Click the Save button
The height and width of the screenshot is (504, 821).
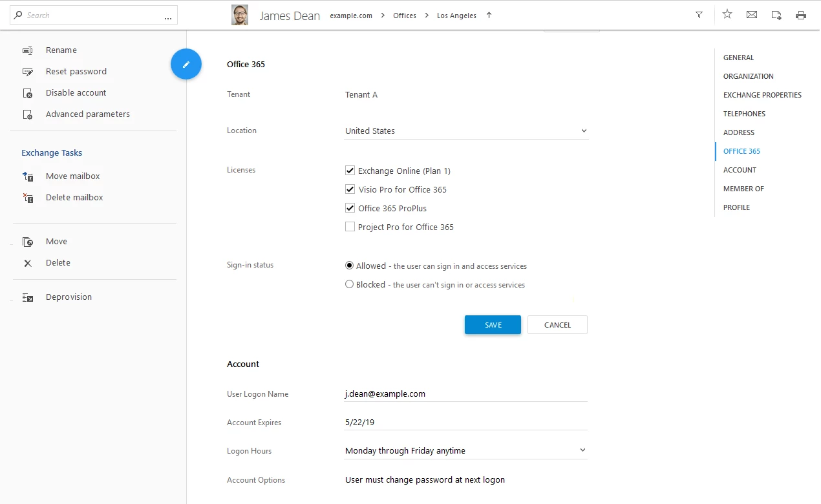[x=493, y=325]
